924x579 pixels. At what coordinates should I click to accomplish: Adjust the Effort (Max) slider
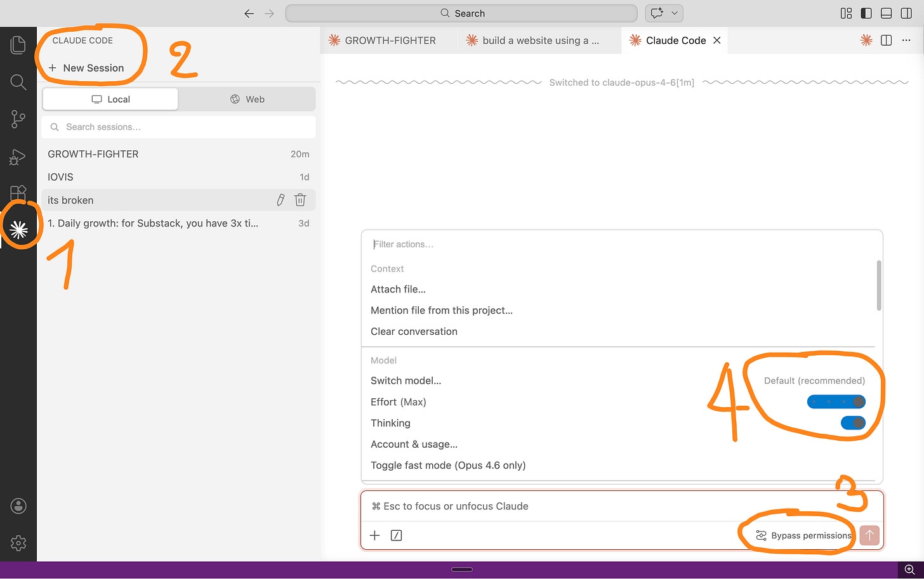coord(836,401)
